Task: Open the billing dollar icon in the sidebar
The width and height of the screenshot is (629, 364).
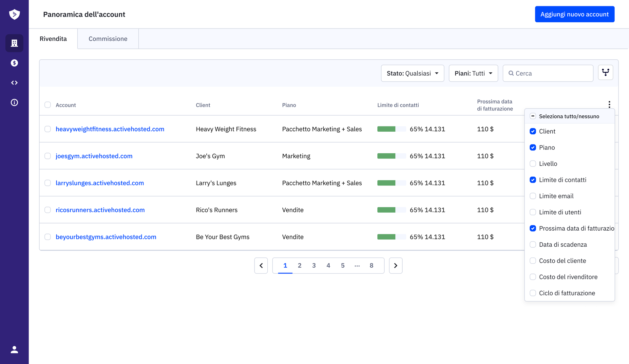Action: click(14, 63)
